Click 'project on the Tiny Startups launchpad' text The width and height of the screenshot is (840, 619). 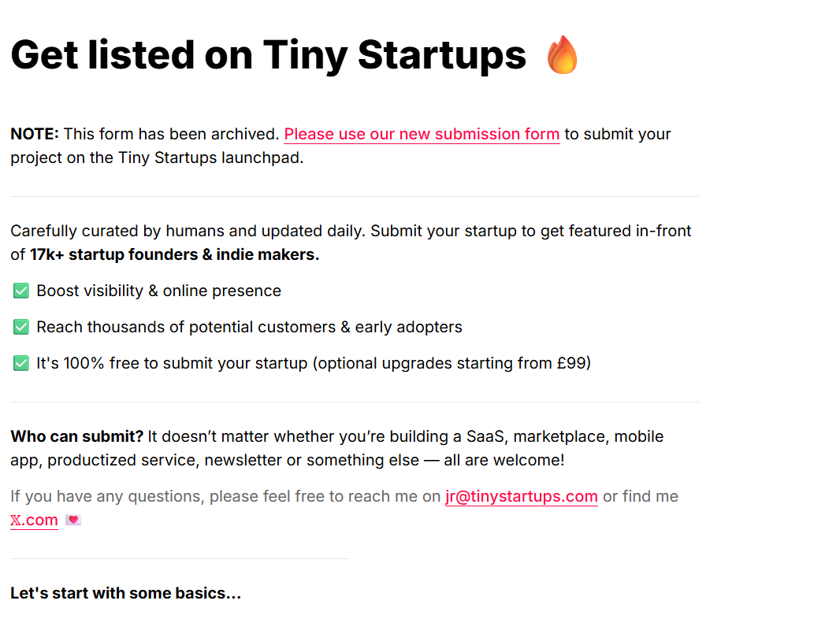coord(157,158)
